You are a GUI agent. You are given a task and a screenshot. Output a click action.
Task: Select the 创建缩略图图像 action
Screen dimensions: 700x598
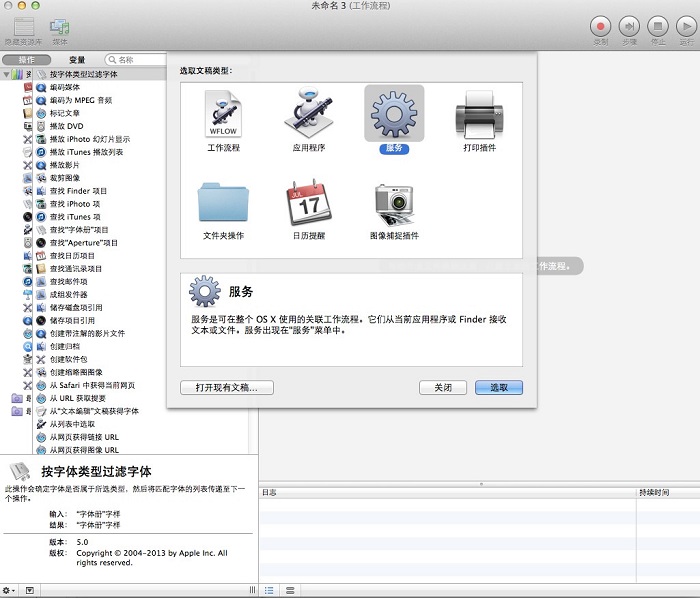pos(100,372)
